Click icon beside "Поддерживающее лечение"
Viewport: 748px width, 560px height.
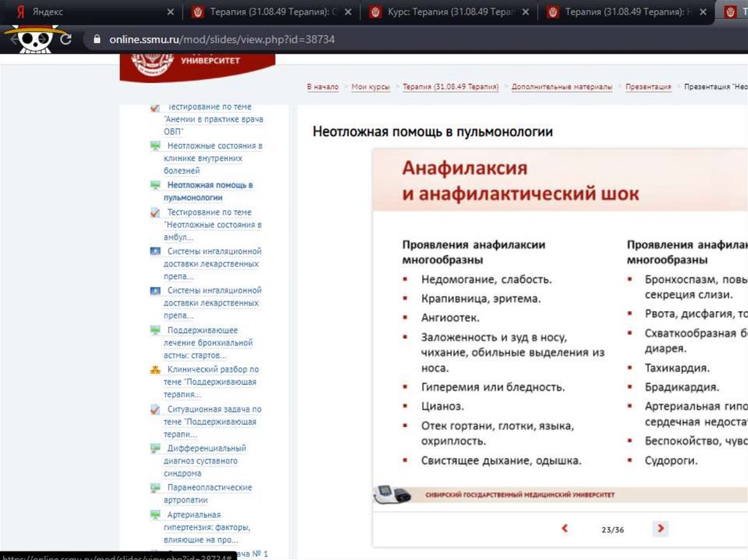(155, 330)
